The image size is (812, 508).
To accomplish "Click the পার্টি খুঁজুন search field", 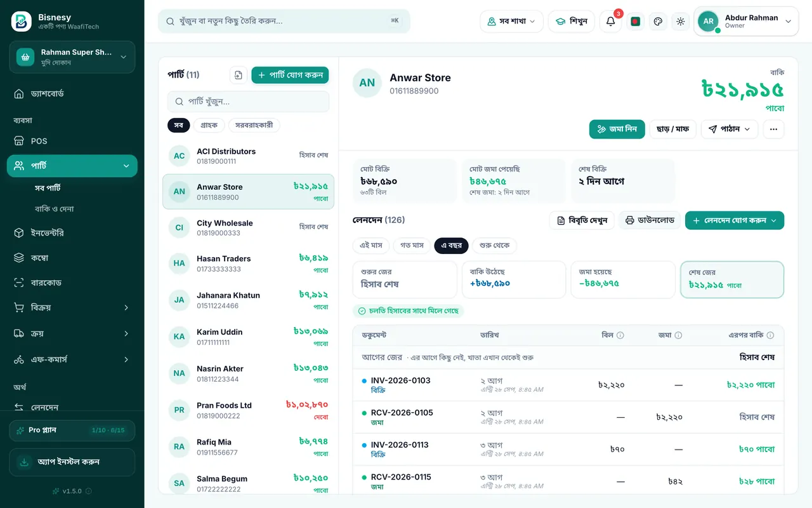I will (249, 102).
